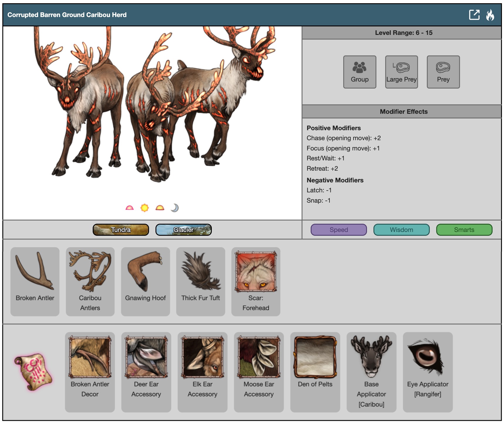Open the external link icon in header
504x424 pixels.
coord(474,15)
